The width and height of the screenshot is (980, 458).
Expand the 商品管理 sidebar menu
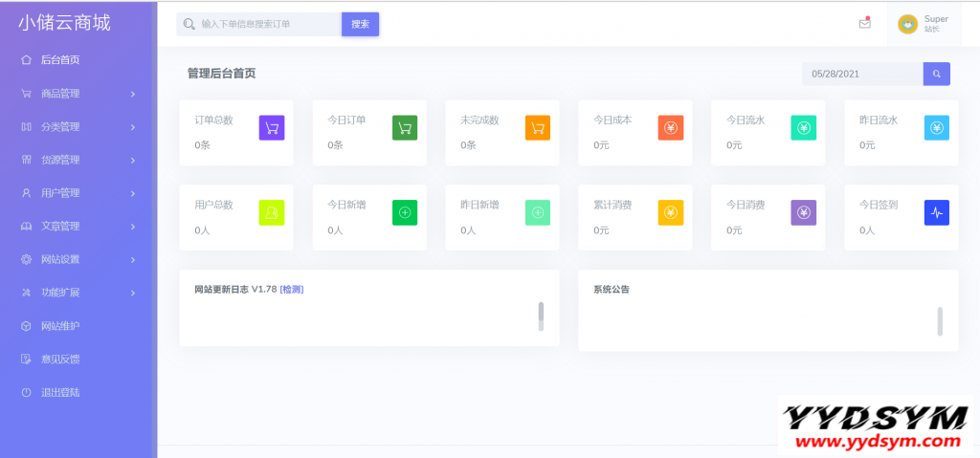[x=77, y=94]
